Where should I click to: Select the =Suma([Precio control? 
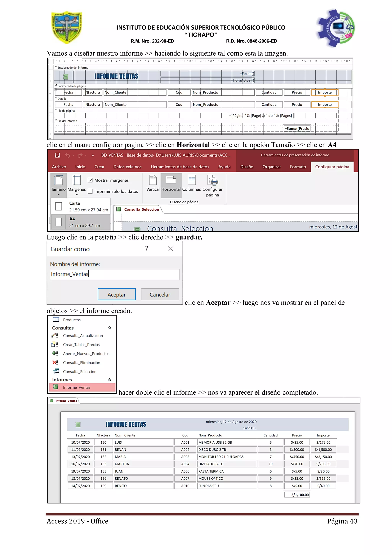click(297, 128)
